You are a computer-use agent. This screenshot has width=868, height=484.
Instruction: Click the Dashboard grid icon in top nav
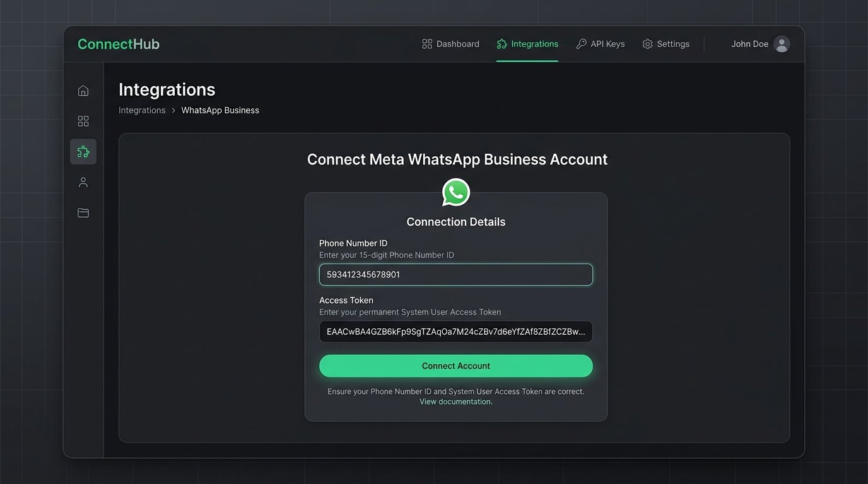tap(427, 44)
